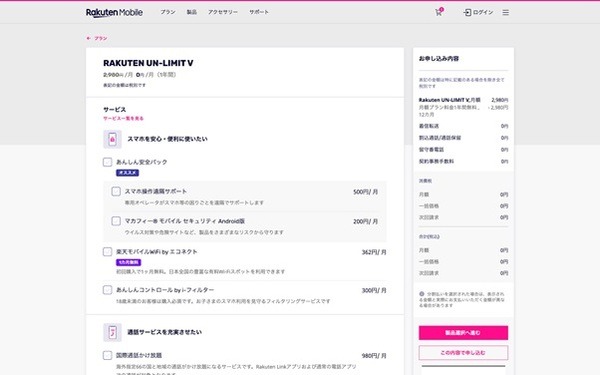Open the shopping cart icon
The image size is (600, 375).
(439, 12)
